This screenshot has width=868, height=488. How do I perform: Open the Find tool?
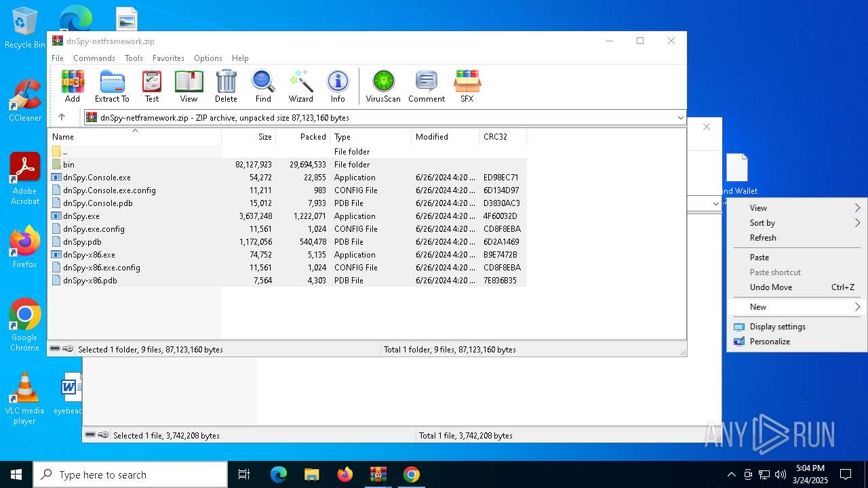pyautogui.click(x=263, y=86)
